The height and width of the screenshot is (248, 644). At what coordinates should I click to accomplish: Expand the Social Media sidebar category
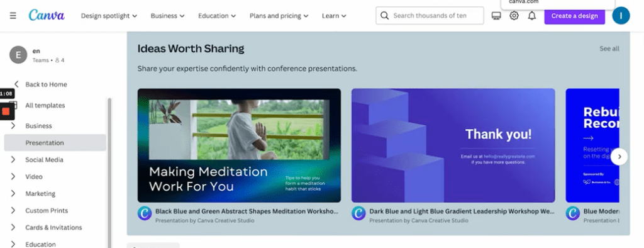click(13, 160)
